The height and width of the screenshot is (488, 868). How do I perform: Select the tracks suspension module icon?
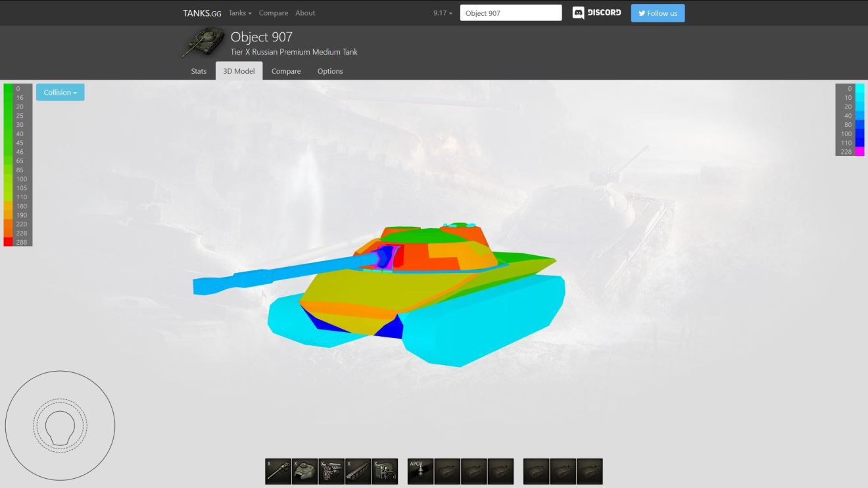click(x=358, y=471)
